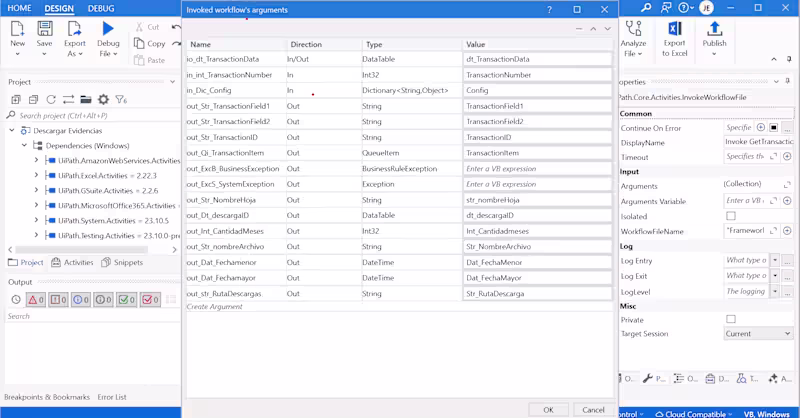
Task: Collapse the Descargar Evidencias project node
Action: click(x=12, y=130)
